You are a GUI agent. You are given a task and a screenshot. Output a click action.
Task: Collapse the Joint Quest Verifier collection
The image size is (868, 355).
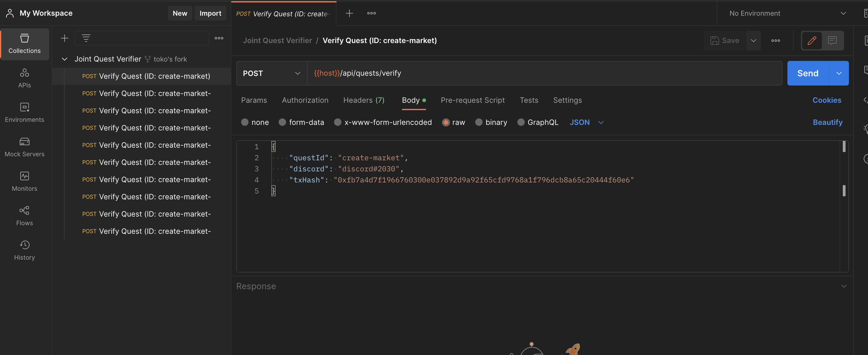tap(64, 59)
